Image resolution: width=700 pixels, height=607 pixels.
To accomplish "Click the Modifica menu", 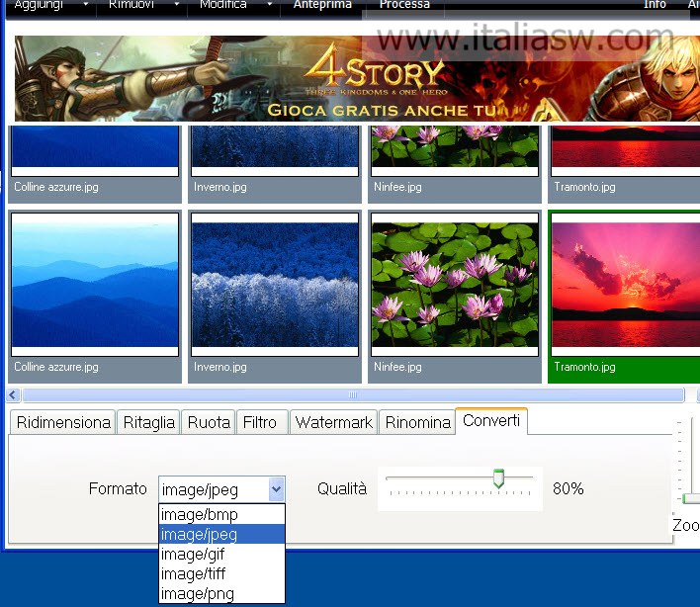I will pos(223,5).
